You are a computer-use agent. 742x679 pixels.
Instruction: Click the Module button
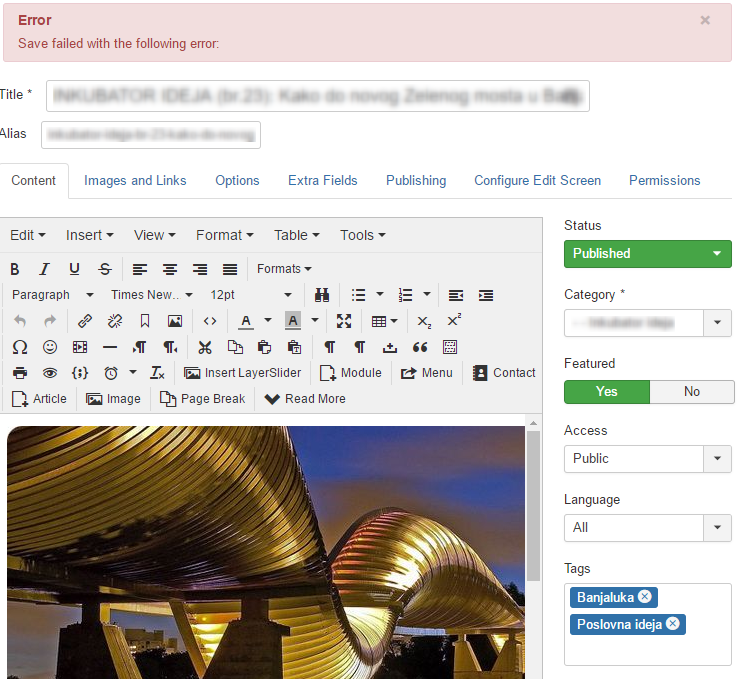pyautogui.click(x=351, y=373)
